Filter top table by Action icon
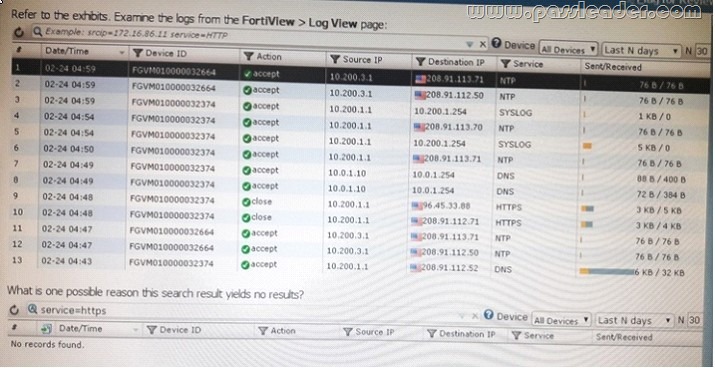 (249, 57)
